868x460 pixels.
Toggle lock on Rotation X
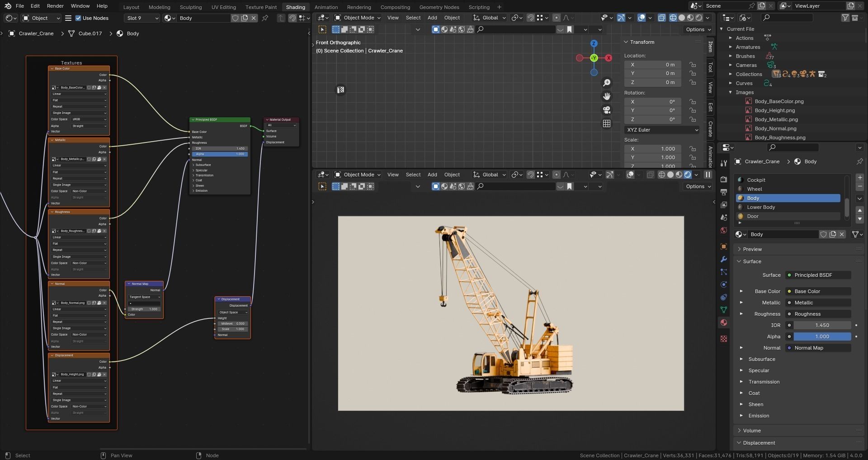tap(693, 102)
